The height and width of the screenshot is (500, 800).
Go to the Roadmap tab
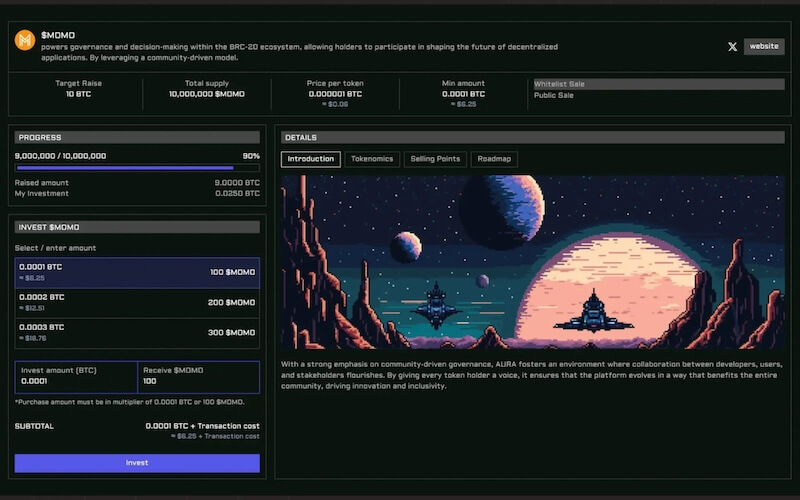[x=494, y=159]
